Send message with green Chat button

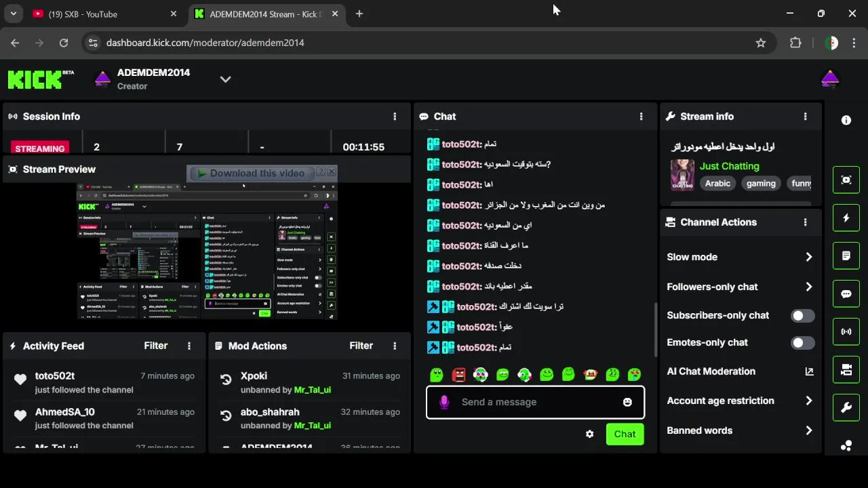coord(625,434)
